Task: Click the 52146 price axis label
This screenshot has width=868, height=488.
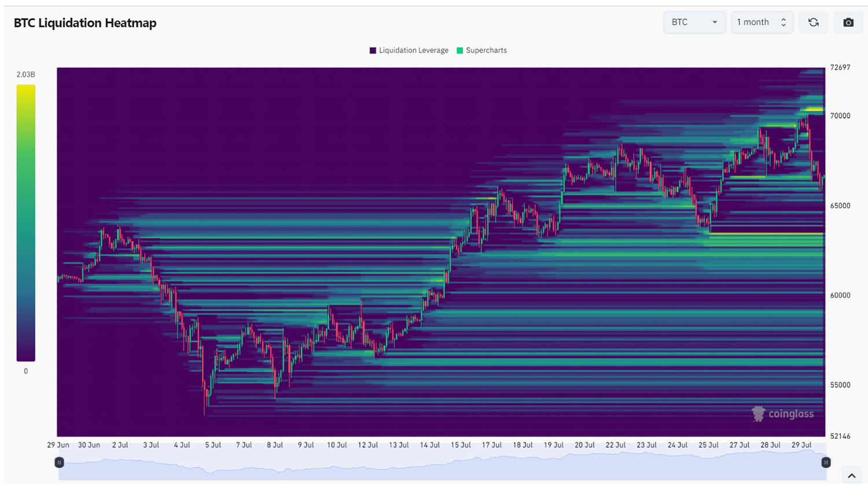Action: [x=840, y=437]
